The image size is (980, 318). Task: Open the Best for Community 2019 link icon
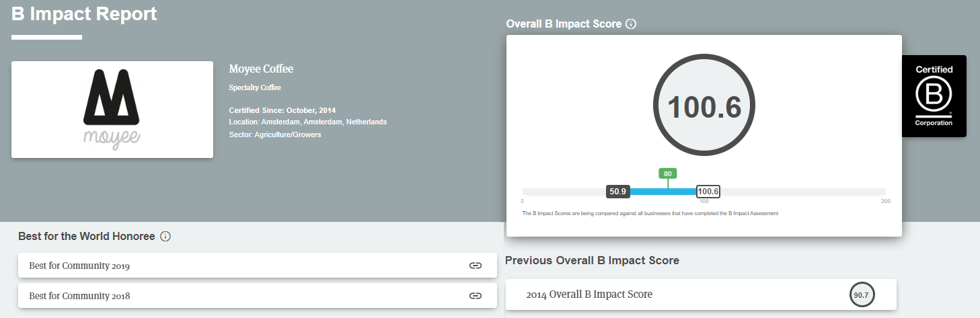click(476, 266)
